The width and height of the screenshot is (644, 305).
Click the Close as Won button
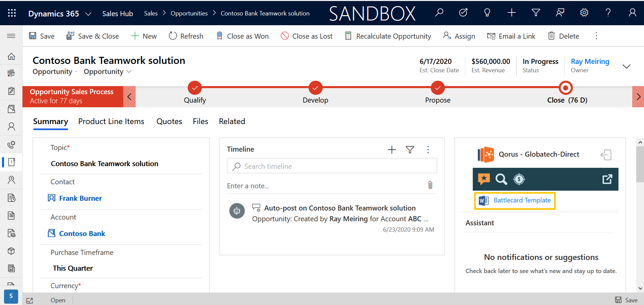242,36
